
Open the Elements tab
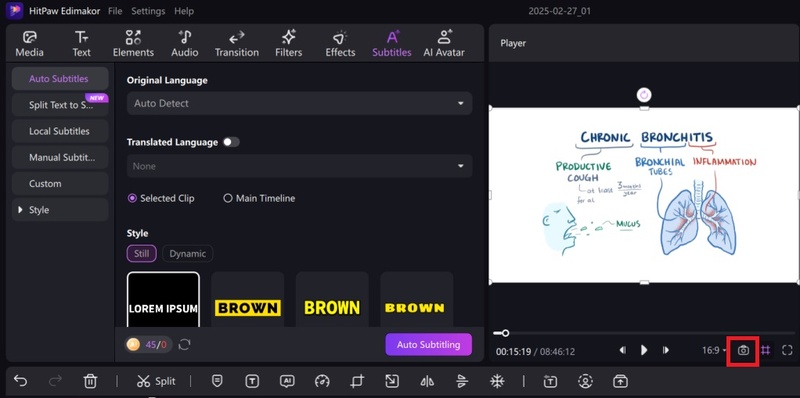pyautogui.click(x=133, y=44)
